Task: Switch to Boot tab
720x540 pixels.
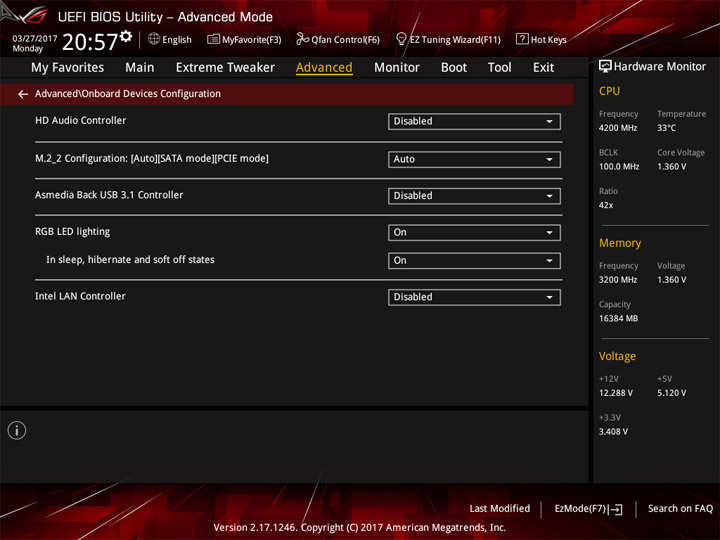Action: [x=454, y=68]
